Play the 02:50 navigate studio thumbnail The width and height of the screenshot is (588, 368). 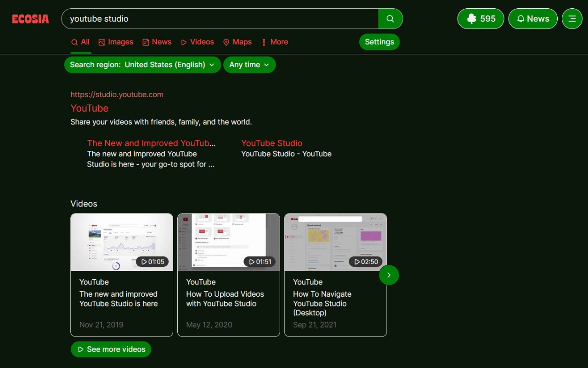click(x=335, y=242)
